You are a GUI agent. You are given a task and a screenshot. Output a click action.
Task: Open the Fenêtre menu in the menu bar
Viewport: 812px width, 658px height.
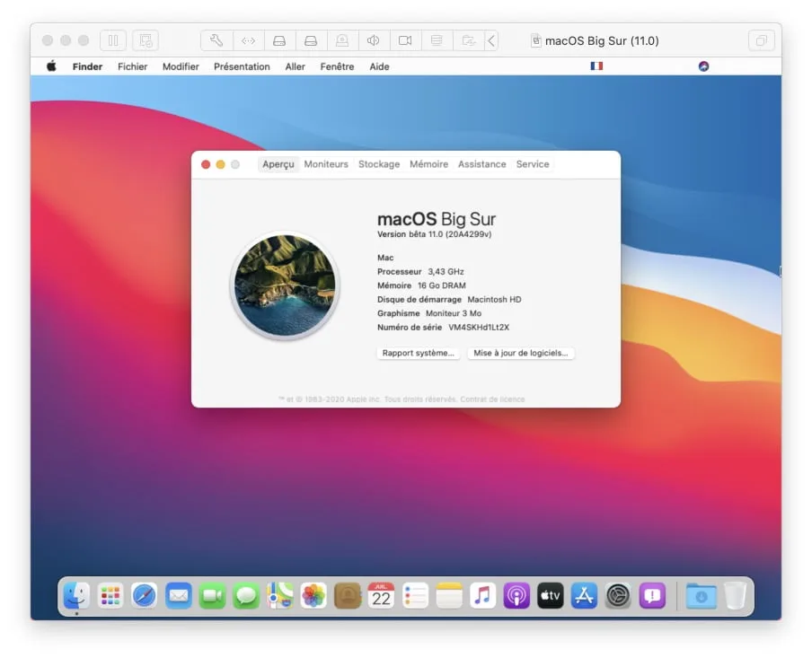337,66
